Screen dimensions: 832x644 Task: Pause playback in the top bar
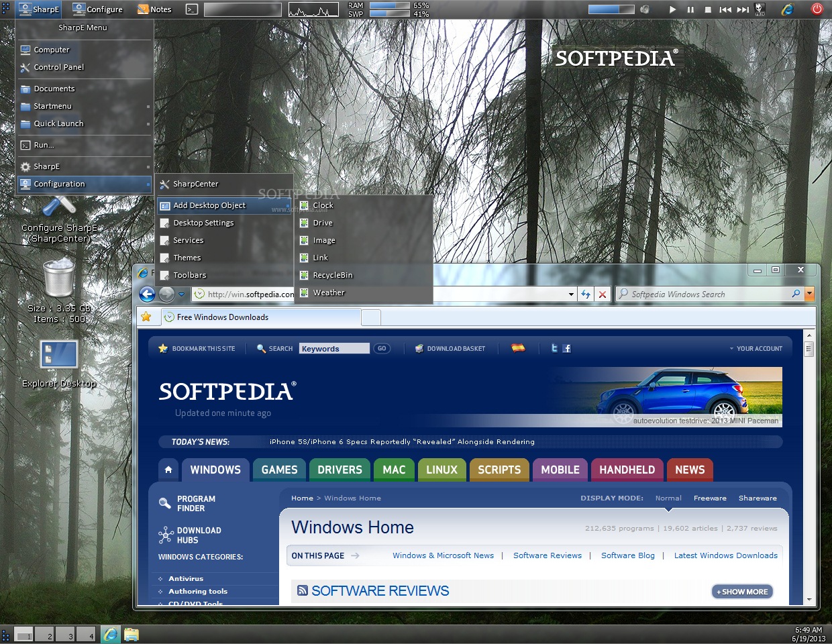coord(690,9)
